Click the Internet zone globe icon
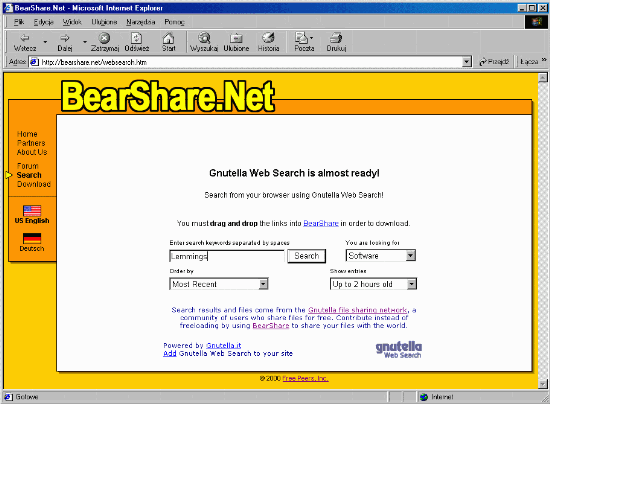This screenshot has height=480, width=640. pos(424,397)
